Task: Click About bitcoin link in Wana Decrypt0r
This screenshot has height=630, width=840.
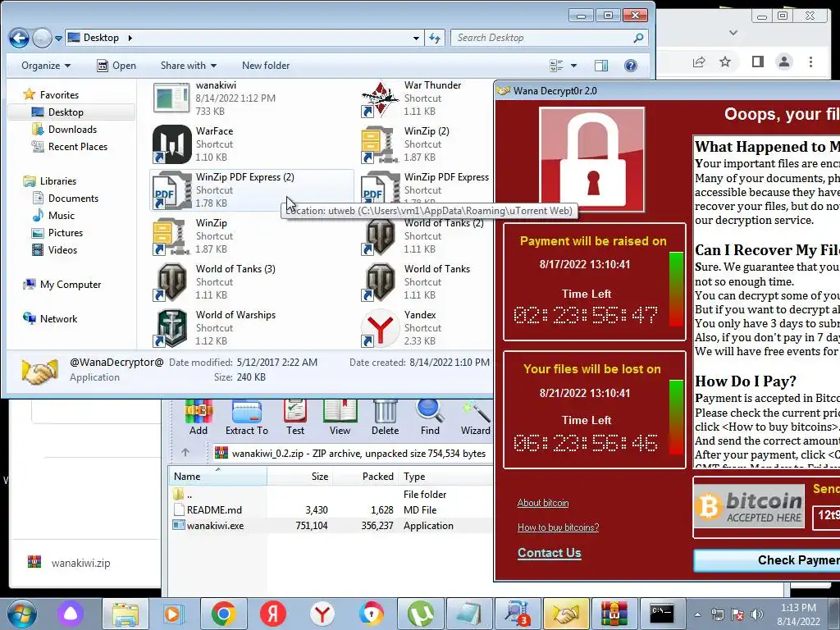Action: [x=543, y=503]
